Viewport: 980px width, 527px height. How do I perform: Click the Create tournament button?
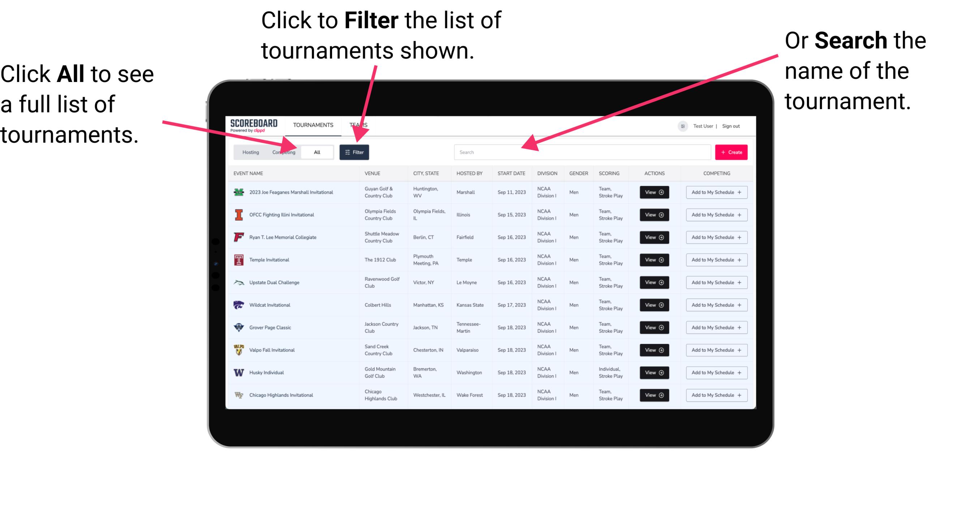click(731, 152)
